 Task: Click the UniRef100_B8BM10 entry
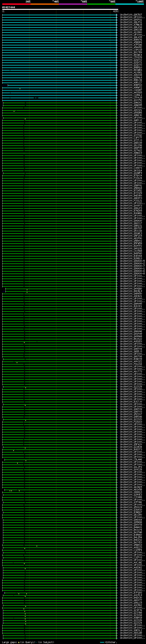pyautogui.click(x=131, y=67)
